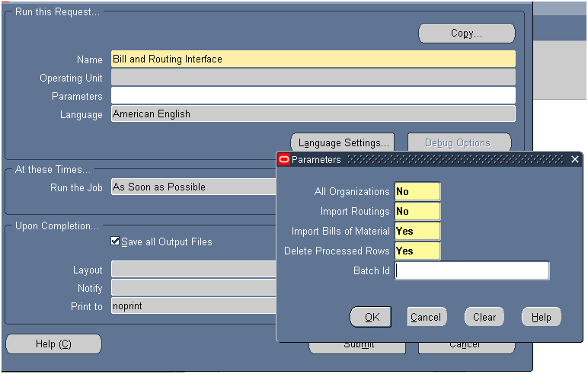The width and height of the screenshot is (588, 374).
Task: Click the Oracle icon in Parameters title bar
Action: (284, 159)
